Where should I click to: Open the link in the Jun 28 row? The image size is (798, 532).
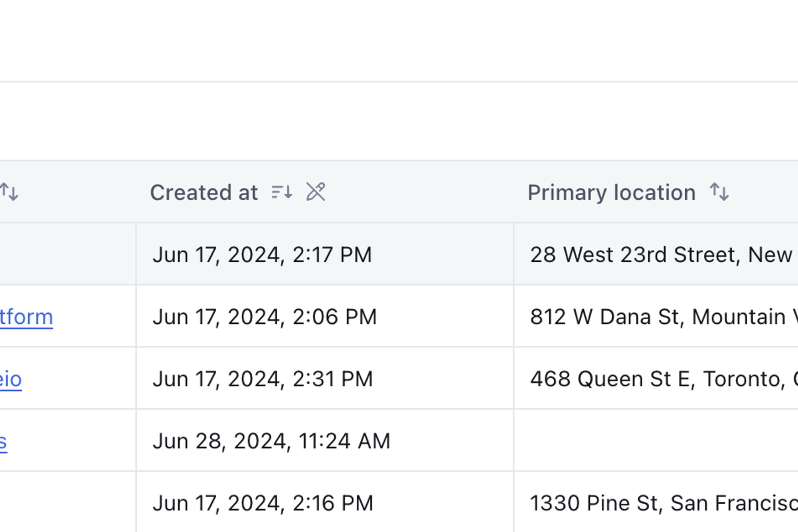coord(4,441)
